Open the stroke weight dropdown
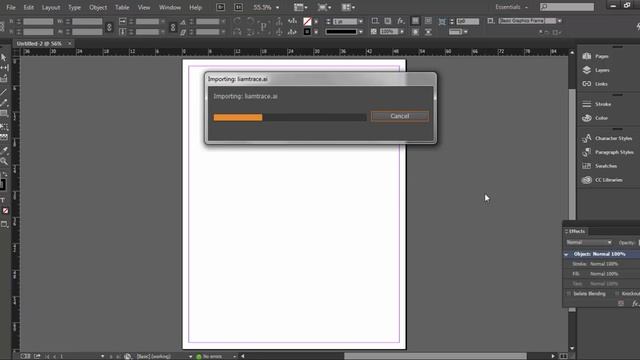The image size is (640, 360). (x=360, y=21)
